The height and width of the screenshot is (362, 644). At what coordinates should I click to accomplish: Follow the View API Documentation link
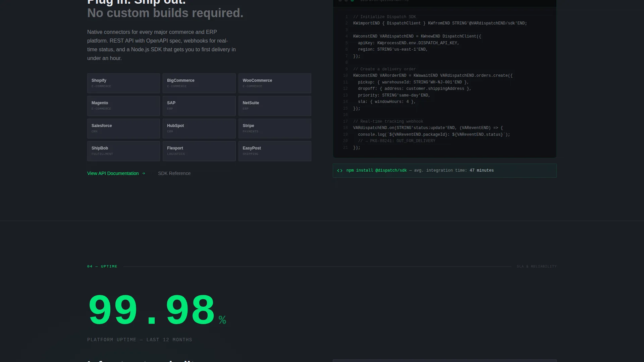pyautogui.click(x=116, y=173)
